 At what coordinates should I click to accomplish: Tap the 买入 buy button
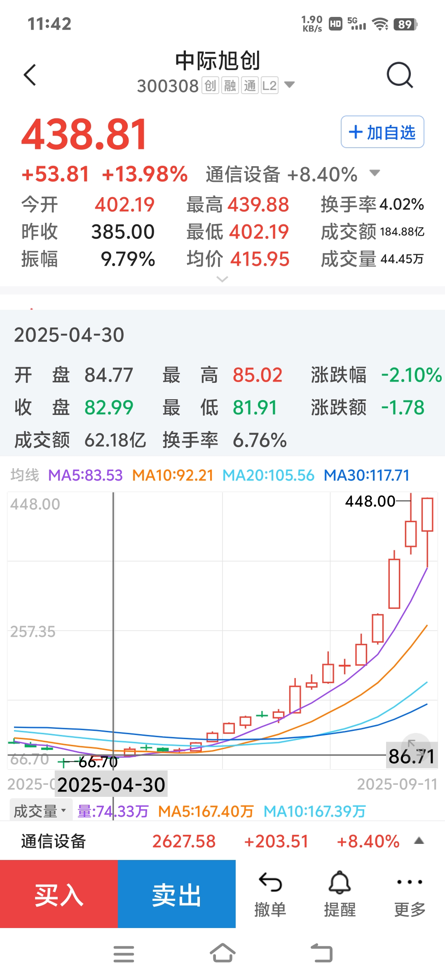(x=59, y=894)
